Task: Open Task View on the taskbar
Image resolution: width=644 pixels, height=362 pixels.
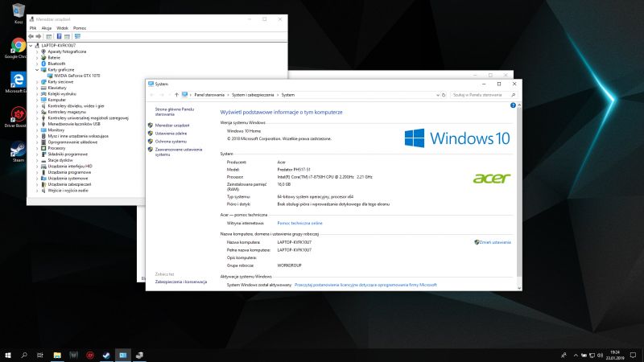Action: [39, 355]
